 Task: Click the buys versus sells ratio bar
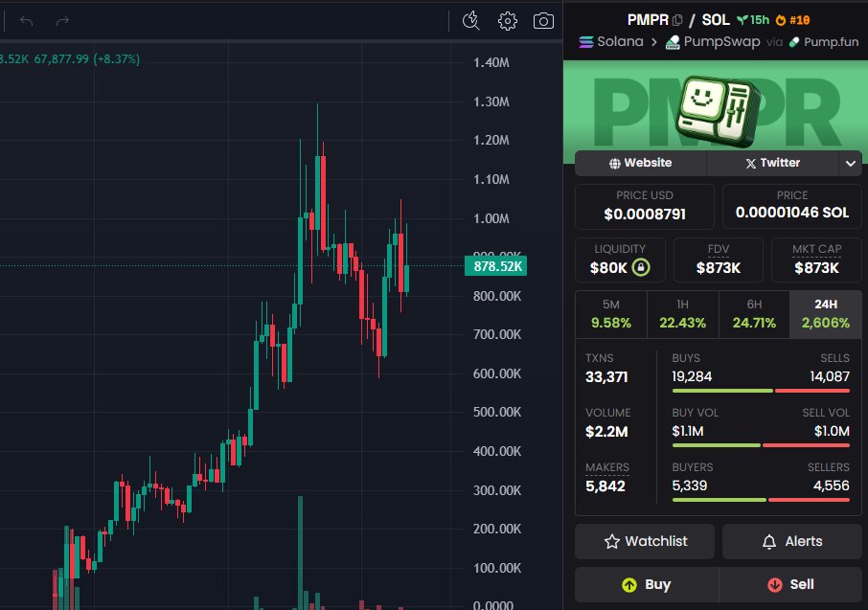point(761,391)
